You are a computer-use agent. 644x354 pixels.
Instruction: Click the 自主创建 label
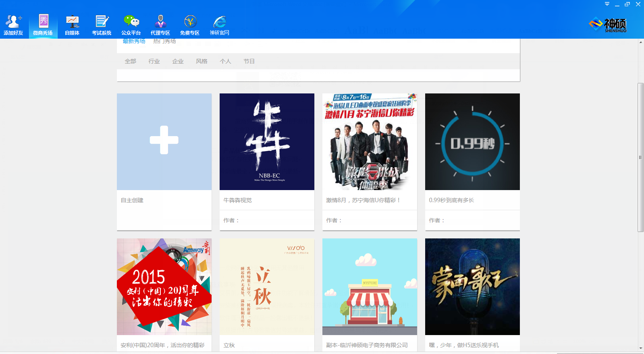(x=132, y=200)
